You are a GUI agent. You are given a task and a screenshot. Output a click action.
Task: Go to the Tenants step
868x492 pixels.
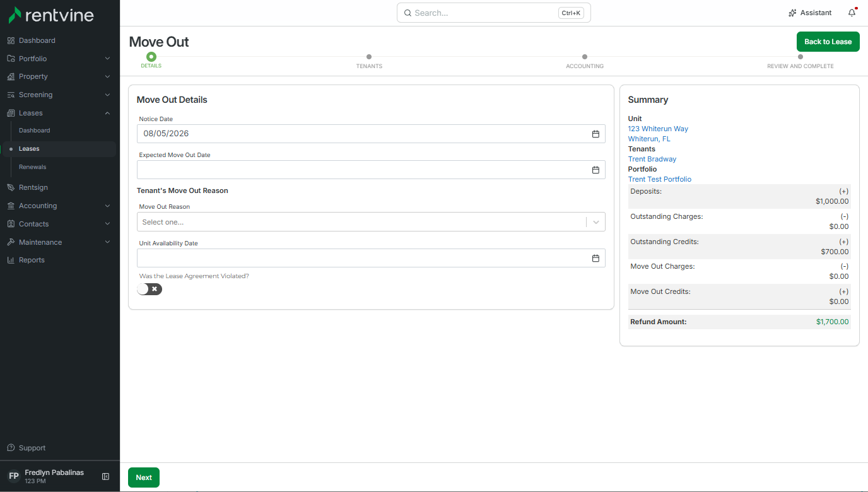[369, 61]
